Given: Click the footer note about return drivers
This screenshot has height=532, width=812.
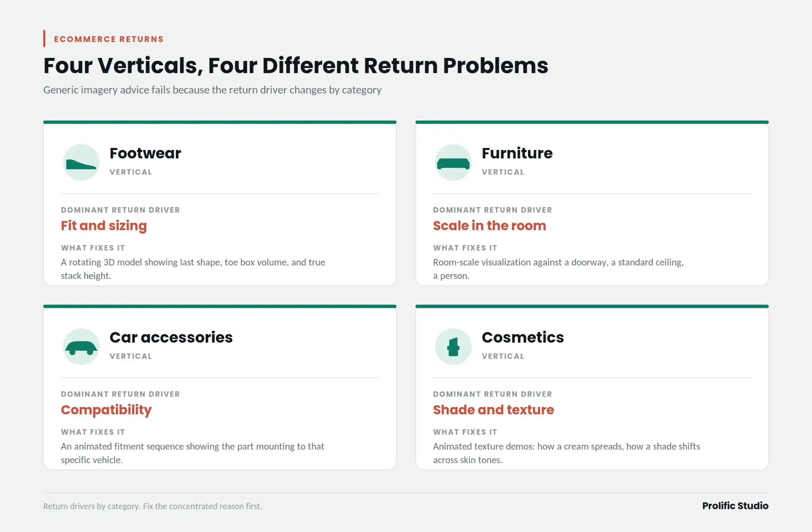Looking at the screenshot, I should tap(153, 506).
